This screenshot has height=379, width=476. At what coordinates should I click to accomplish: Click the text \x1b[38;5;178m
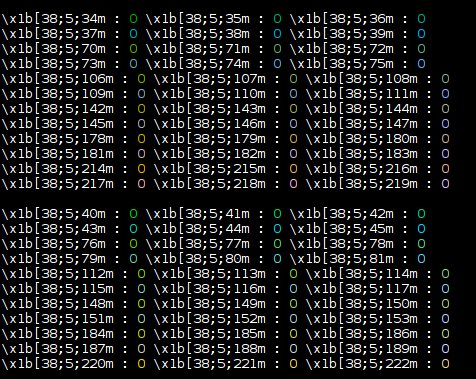point(58,139)
